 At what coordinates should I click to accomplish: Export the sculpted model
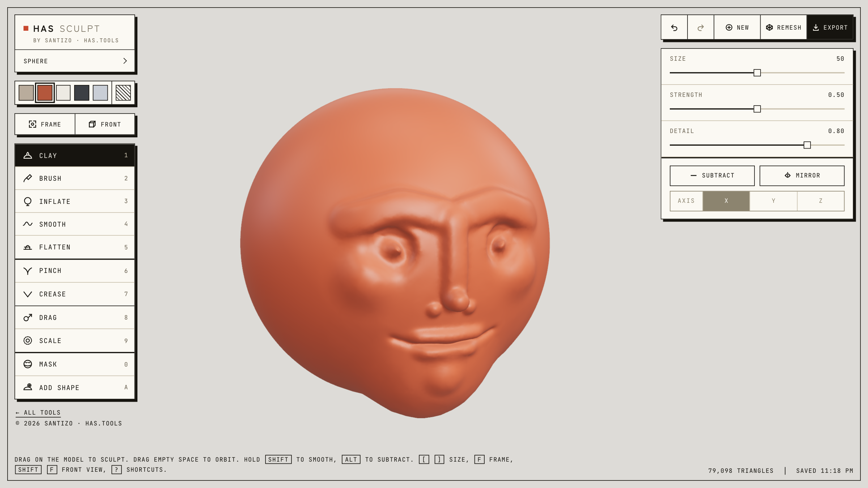click(x=830, y=27)
